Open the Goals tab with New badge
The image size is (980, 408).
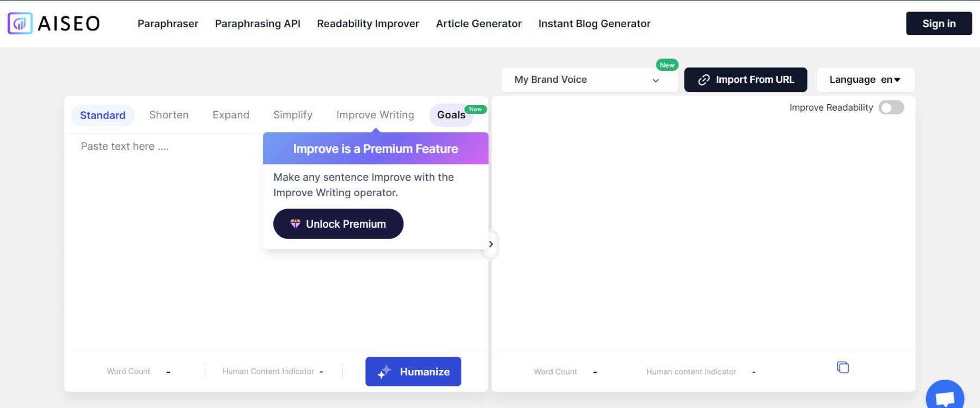pyautogui.click(x=451, y=115)
